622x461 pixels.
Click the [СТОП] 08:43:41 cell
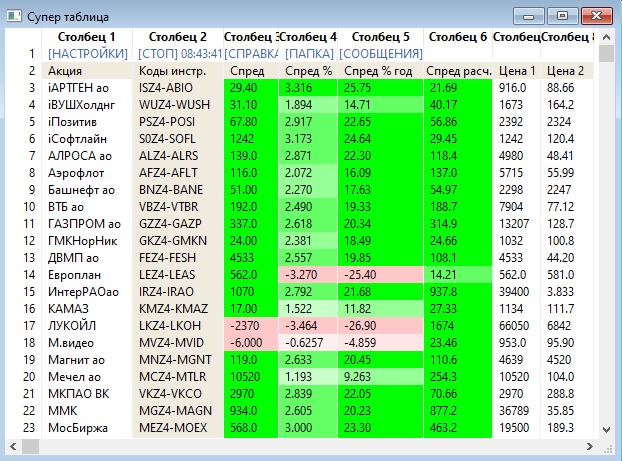(179, 54)
